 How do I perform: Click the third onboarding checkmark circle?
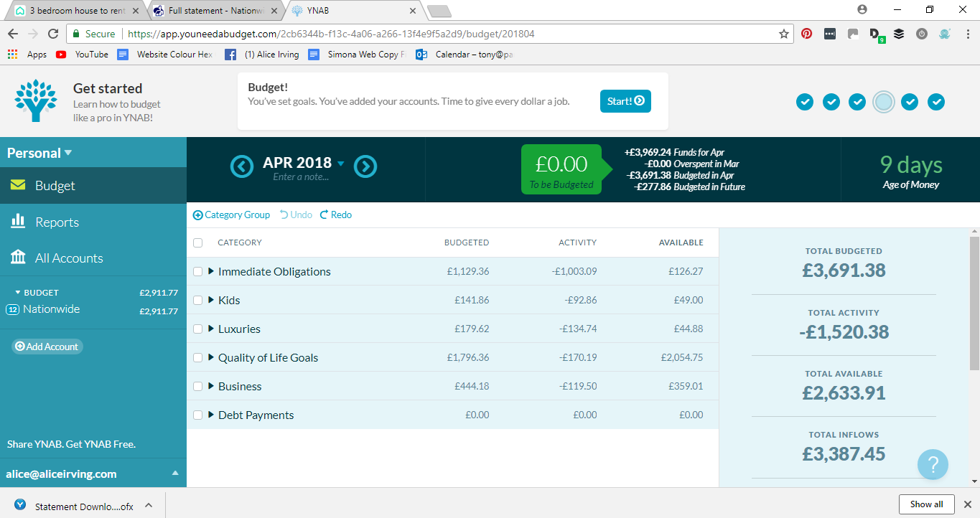tap(857, 102)
